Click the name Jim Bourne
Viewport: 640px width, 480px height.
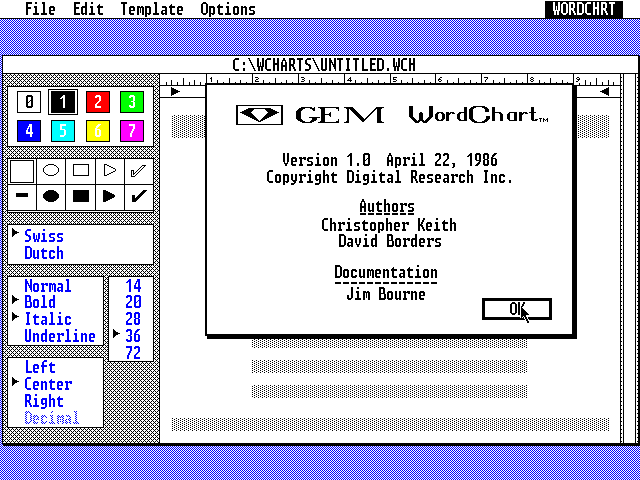pyautogui.click(x=386, y=294)
